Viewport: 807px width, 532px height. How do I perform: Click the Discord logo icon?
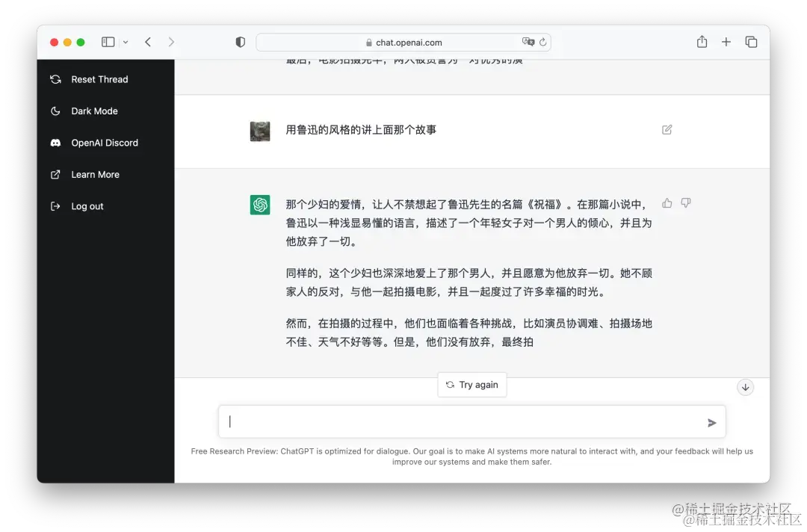pos(55,143)
